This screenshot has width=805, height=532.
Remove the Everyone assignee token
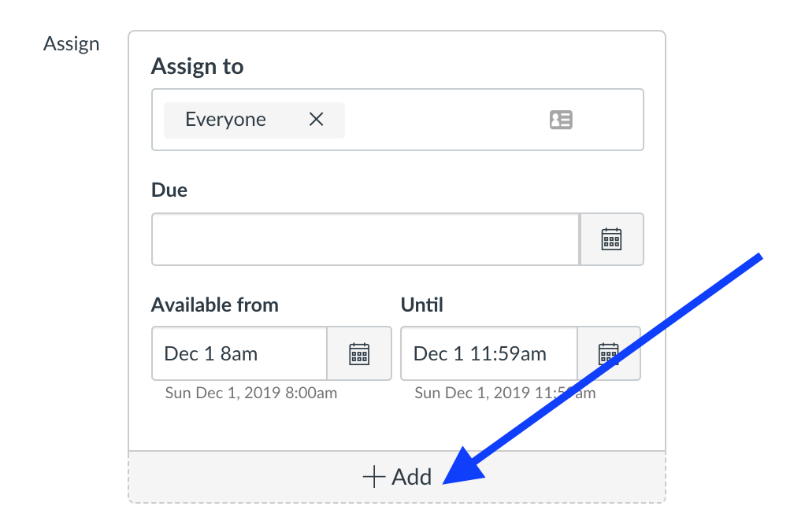tap(316, 120)
